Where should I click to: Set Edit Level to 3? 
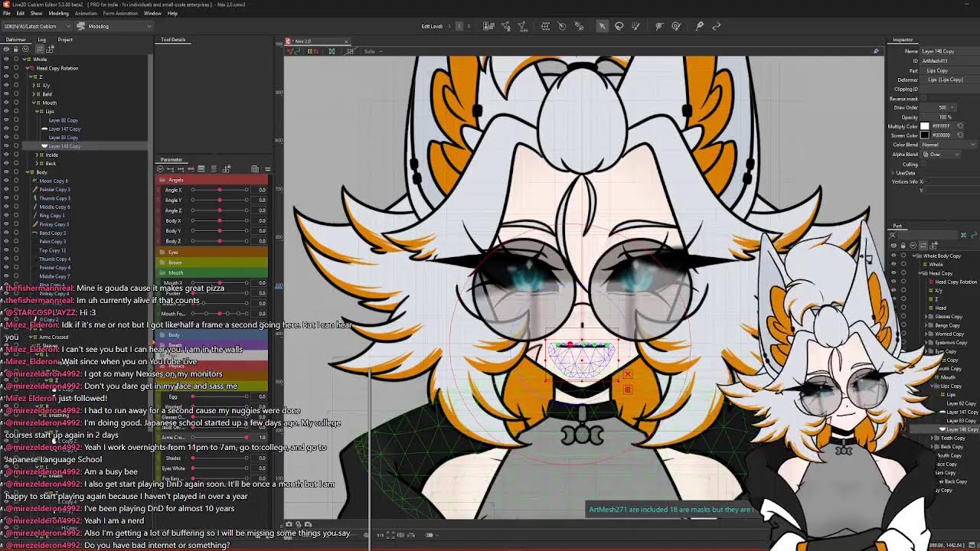[469, 26]
